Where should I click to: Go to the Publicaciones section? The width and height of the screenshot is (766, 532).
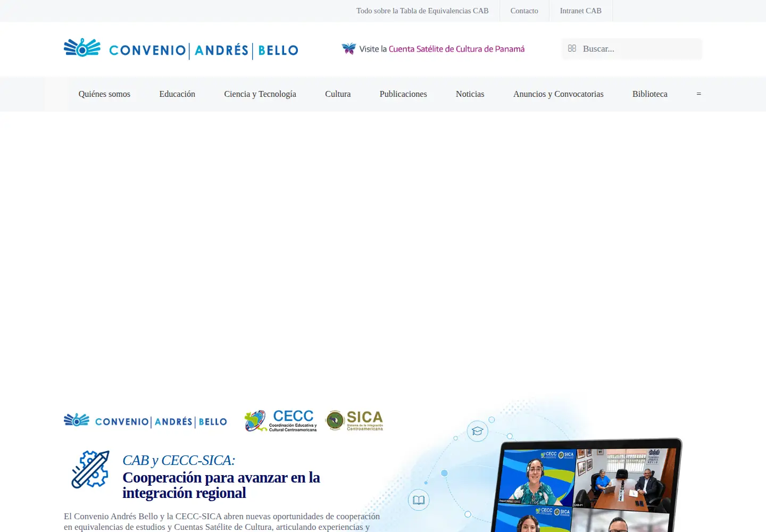(403, 94)
